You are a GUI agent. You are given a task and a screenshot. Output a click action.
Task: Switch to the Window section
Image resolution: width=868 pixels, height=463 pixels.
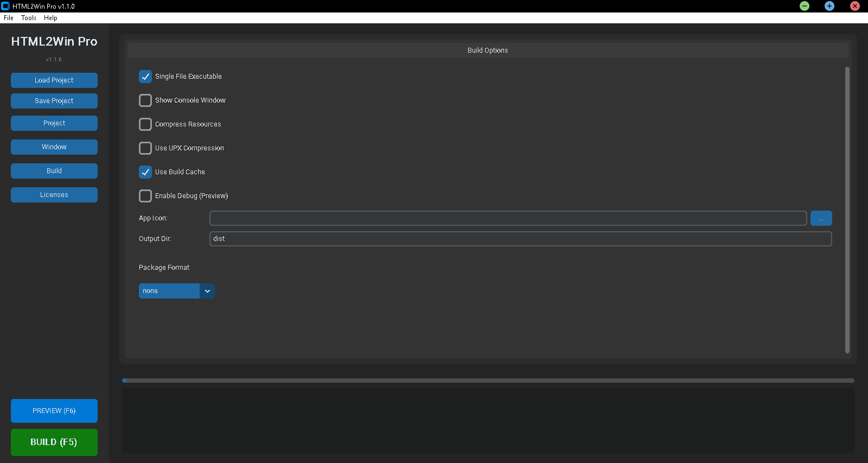pyautogui.click(x=54, y=147)
